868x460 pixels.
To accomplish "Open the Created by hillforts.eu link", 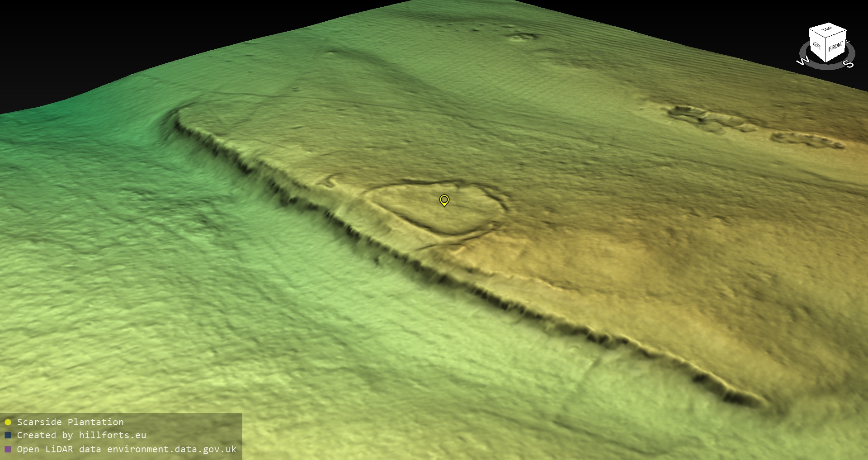I will tap(81, 436).
